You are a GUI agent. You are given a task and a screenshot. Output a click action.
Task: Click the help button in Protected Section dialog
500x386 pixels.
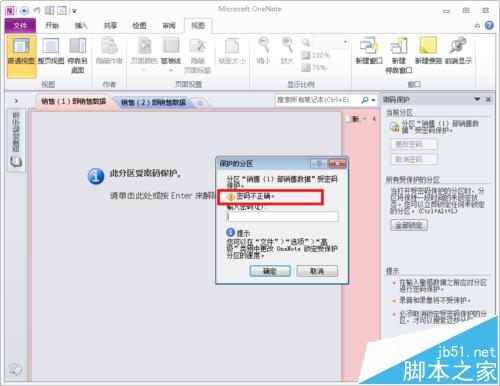pos(319,163)
